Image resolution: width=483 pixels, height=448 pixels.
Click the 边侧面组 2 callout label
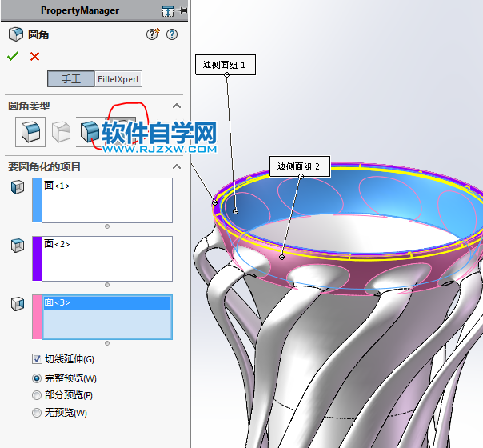(x=300, y=166)
